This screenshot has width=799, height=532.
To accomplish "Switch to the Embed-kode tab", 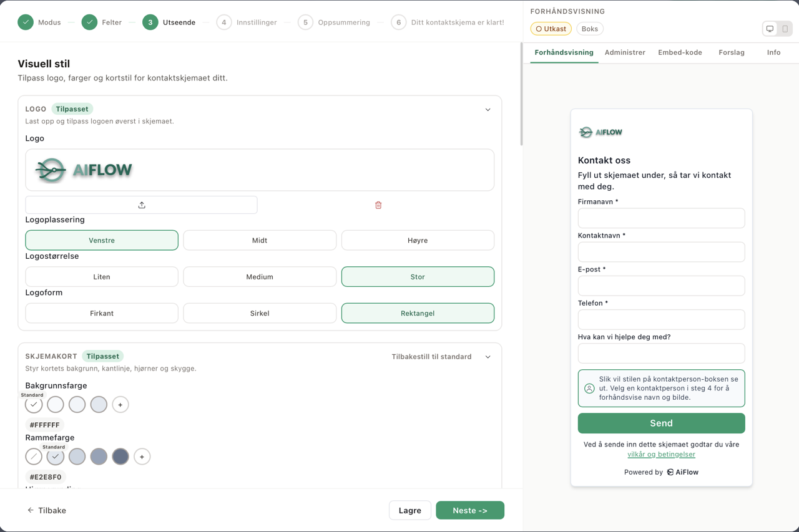I will (680, 52).
